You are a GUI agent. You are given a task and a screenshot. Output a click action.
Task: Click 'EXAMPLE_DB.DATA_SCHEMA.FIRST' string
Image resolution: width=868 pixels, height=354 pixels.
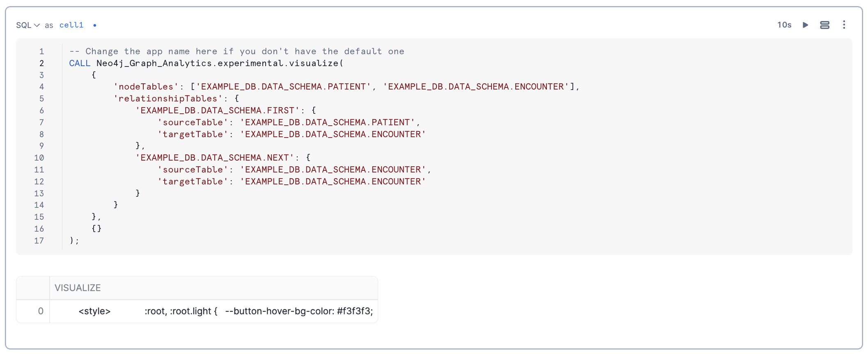pyautogui.click(x=218, y=110)
